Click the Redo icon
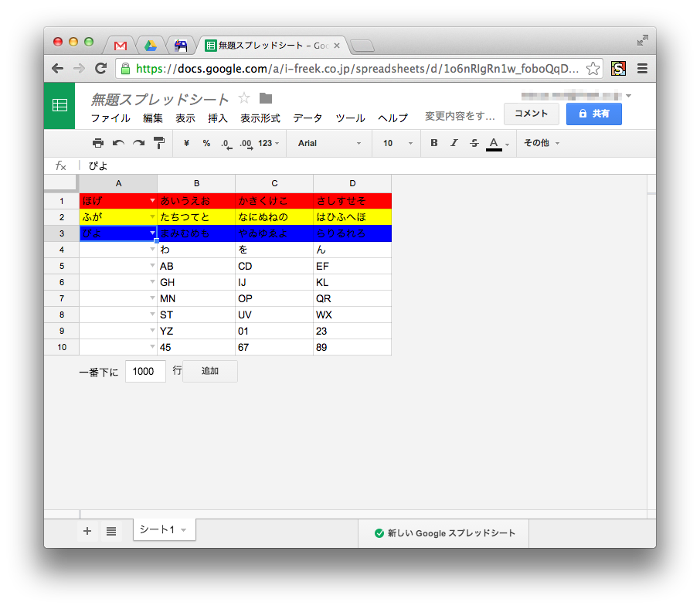Viewport: 700px width, 609px height. click(138, 143)
